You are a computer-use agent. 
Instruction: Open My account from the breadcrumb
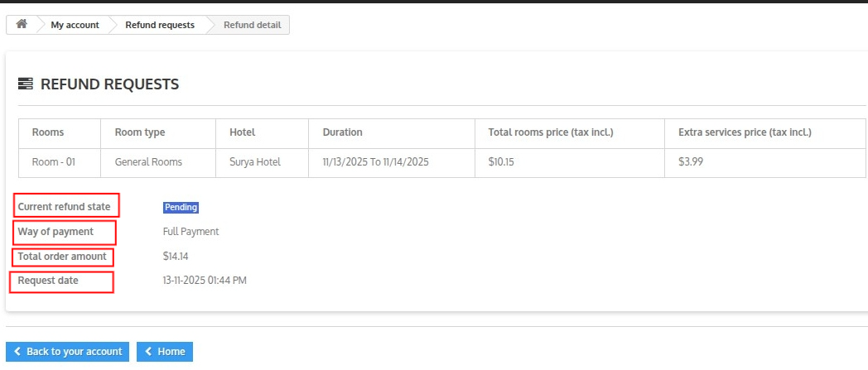75,25
